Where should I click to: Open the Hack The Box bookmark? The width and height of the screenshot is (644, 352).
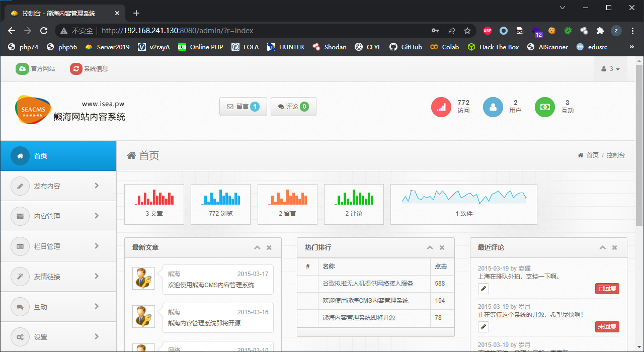pos(493,47)
